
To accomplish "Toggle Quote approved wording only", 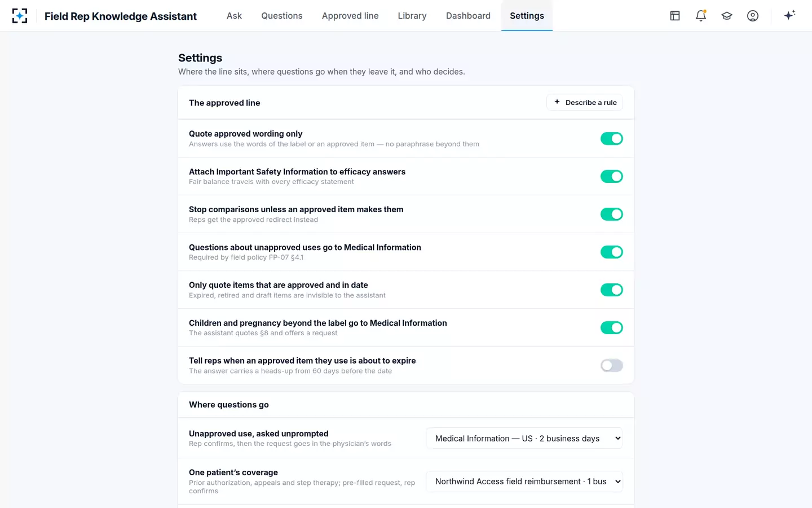I will [x=612, y=139].
